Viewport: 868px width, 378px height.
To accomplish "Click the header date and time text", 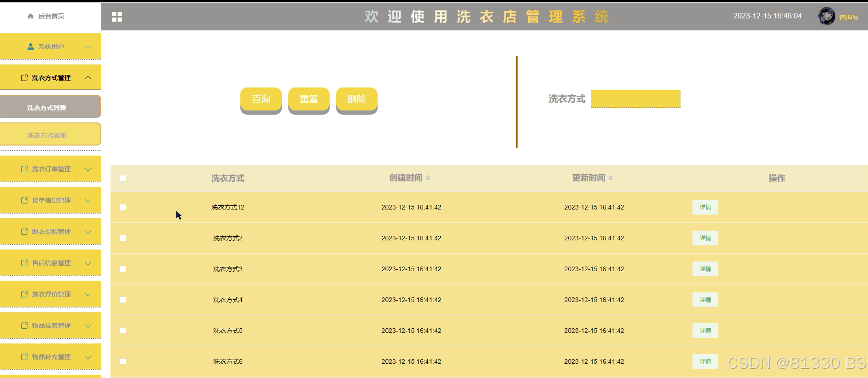I will pyautogui.click(x=768, y=16).
